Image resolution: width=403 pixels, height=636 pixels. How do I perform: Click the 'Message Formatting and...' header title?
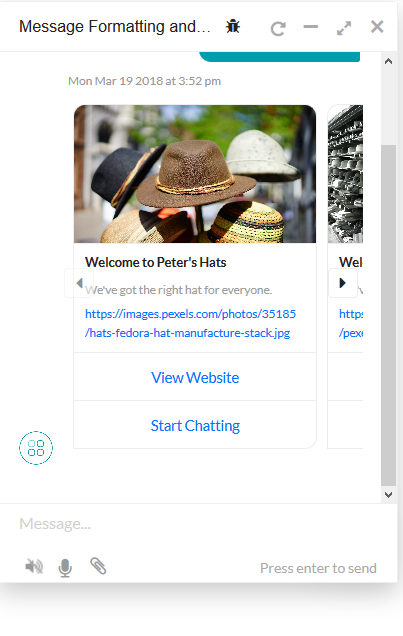[x=115, y=26]
